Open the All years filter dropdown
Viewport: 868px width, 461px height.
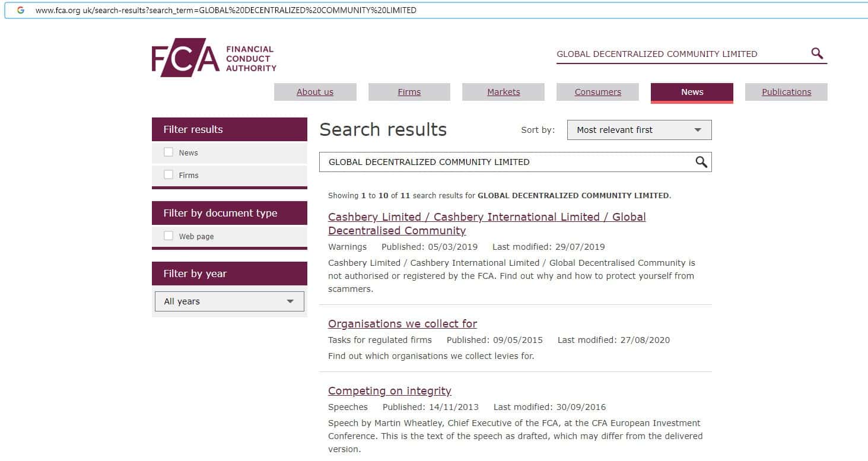click(x=229, y=301)
